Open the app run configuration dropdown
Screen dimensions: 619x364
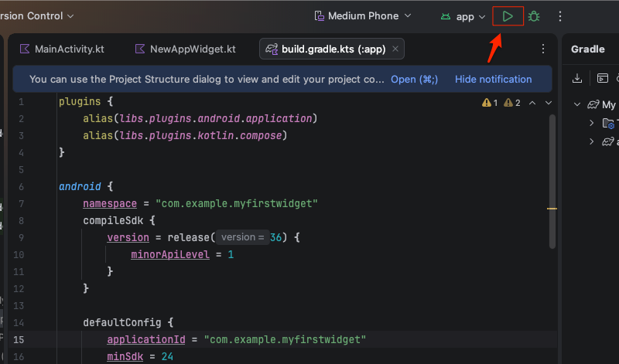463,16
